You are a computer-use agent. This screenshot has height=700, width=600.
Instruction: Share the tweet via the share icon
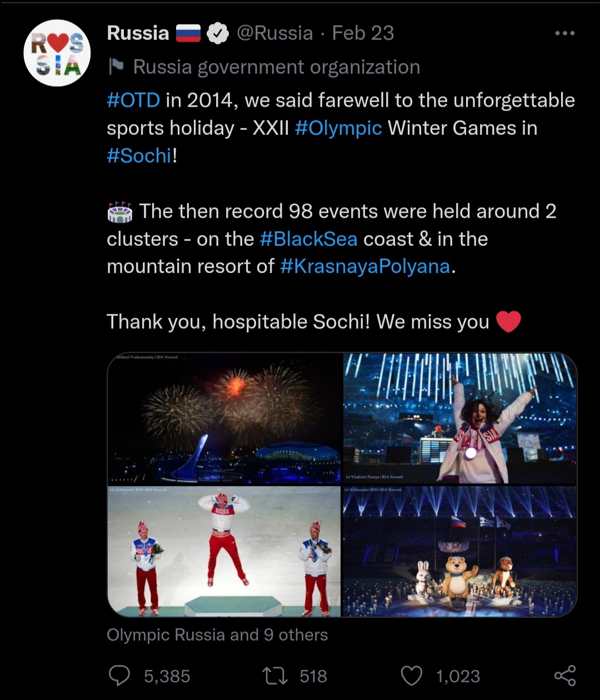565,676
